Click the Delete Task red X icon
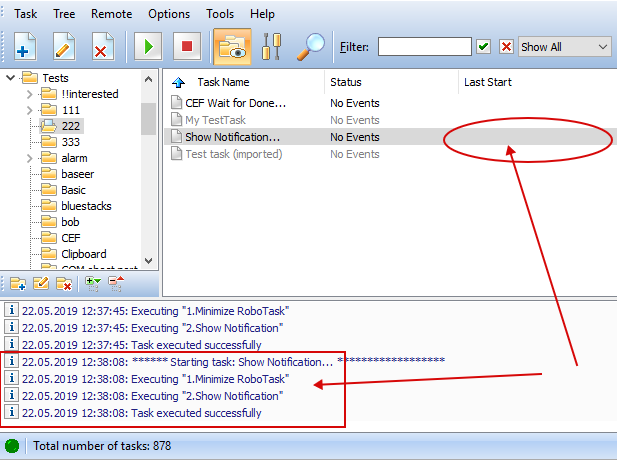 [x=102, y=47]
